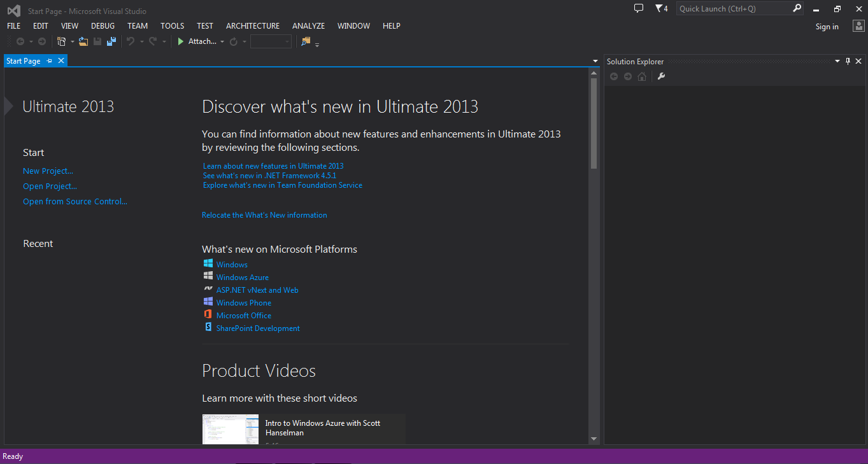Open the EDIT menu
Screen dimensions: 868x464
(41, 26)
